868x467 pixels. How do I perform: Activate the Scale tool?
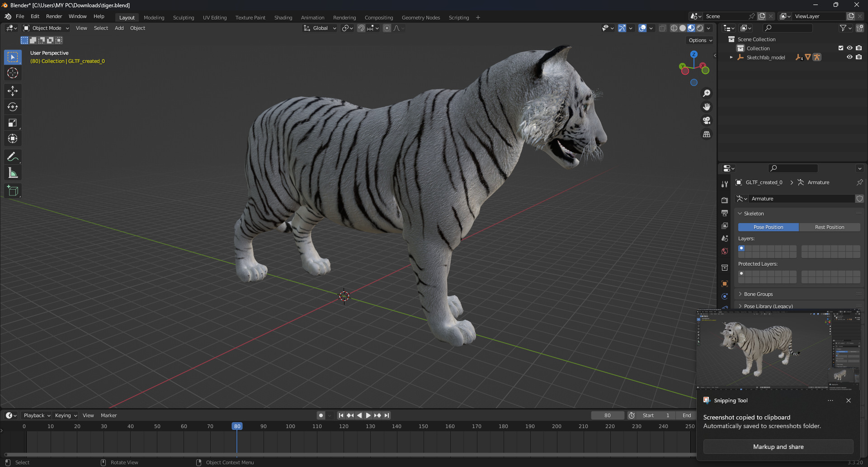[x=13, y=123]
